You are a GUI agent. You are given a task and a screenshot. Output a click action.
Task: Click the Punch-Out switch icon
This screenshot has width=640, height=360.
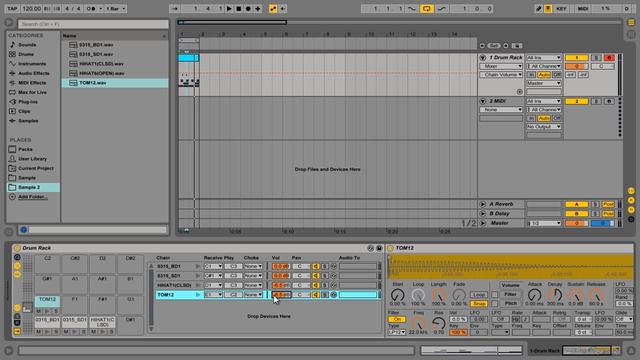(x=442, y=9)
